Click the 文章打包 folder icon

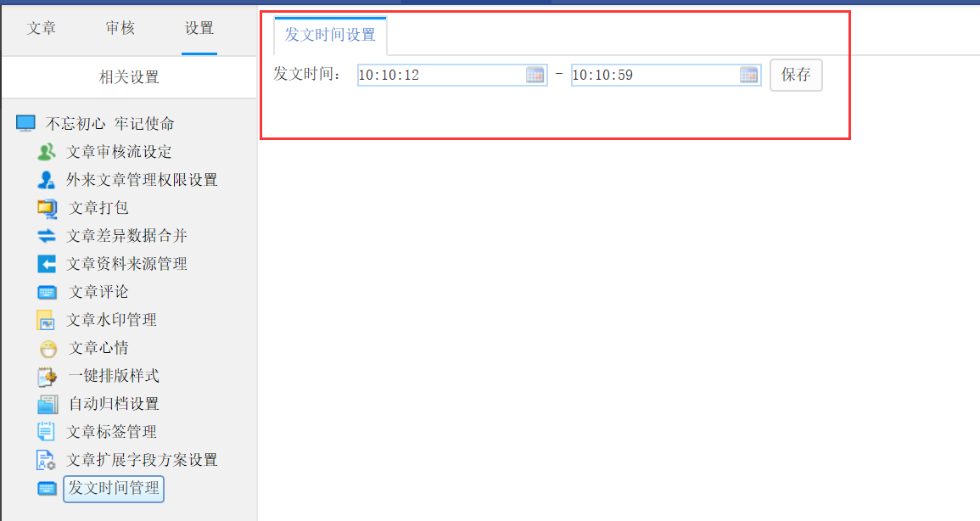point(48,208)
